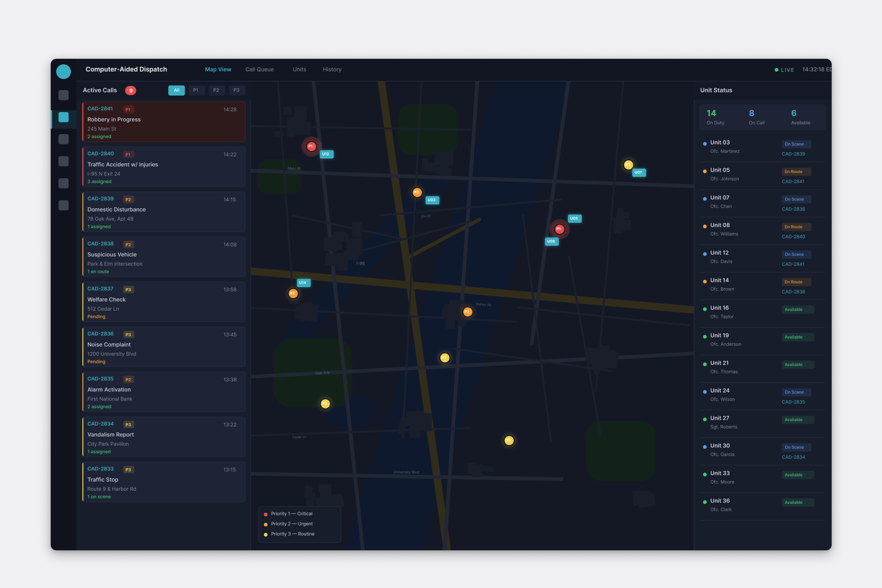Open the History tab

(332, 69)
